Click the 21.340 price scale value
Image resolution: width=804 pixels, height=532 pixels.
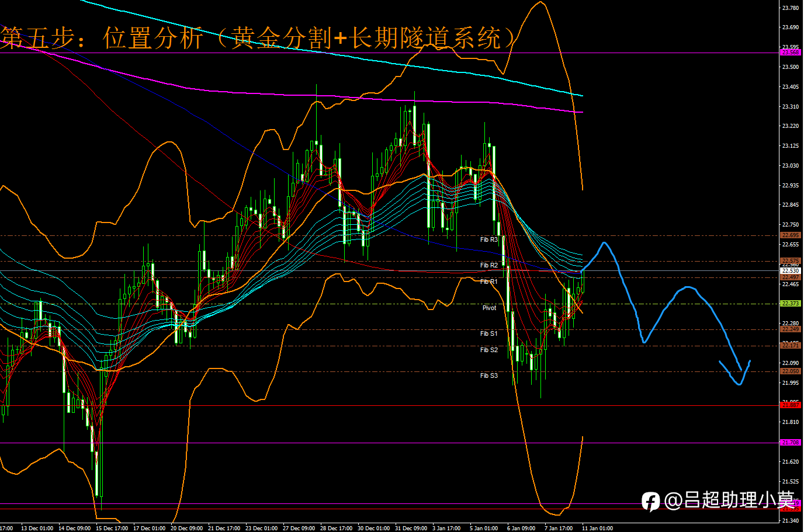pos(791,521)
